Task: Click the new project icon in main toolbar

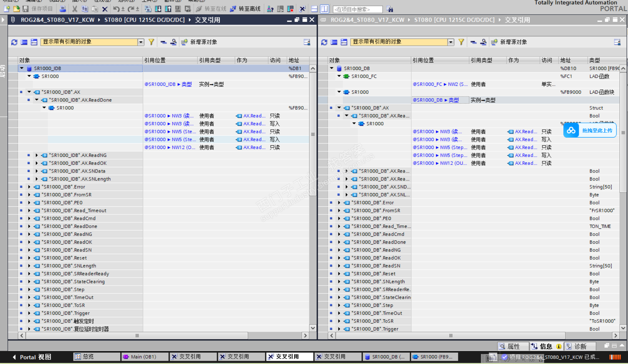Action: 7,9
